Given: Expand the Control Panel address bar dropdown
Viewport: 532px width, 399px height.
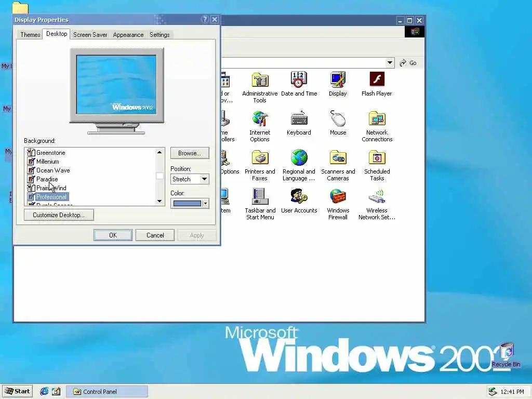Looking at the screenshot, I should point(390,63).
